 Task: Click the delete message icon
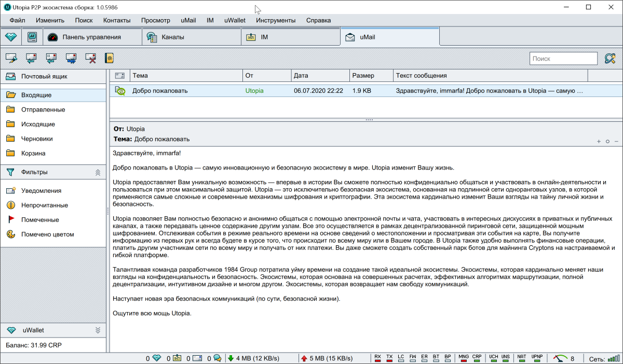click(x=91, y=58)
